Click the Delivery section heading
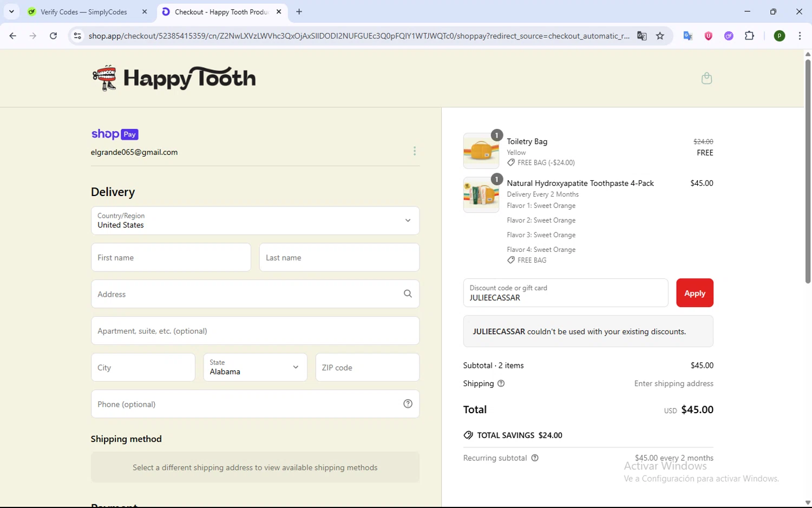 click(x=113, y=192)
